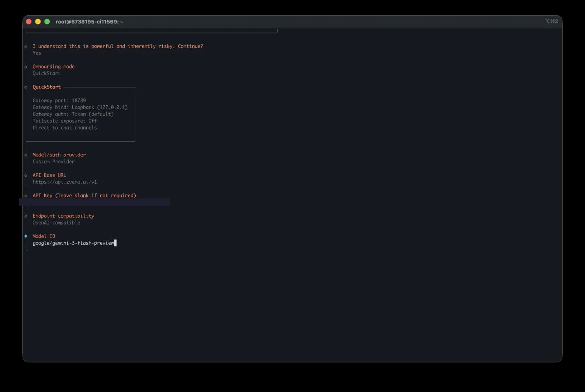Click the 'Tailscale exposure: Off' line

point(65,121)
